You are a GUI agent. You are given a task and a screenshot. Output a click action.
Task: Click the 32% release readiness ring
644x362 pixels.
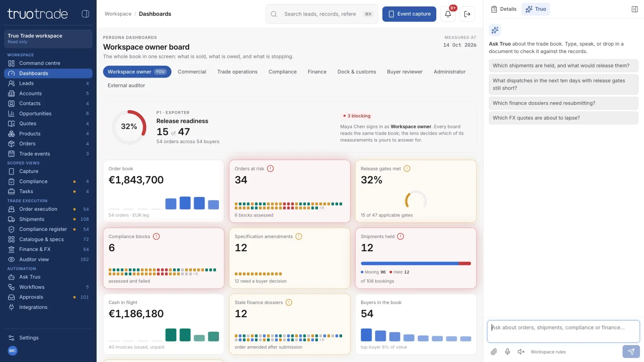129,127
